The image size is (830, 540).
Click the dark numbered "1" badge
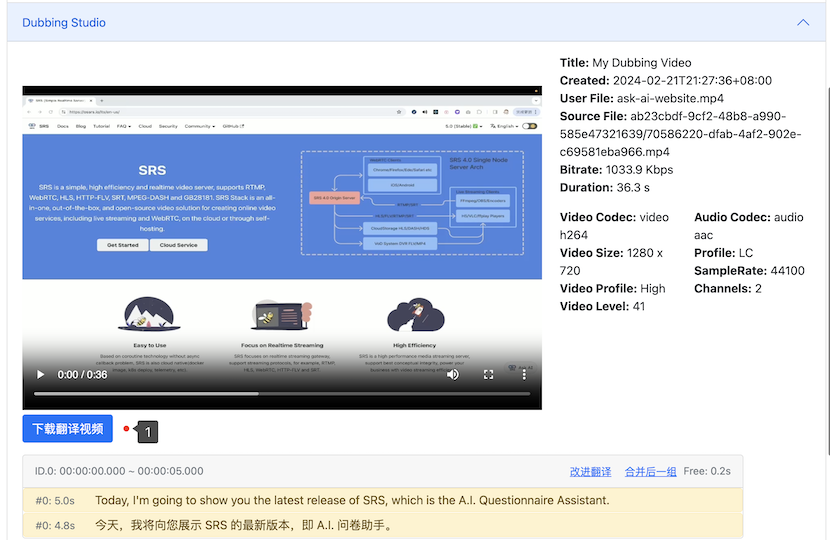148,432
